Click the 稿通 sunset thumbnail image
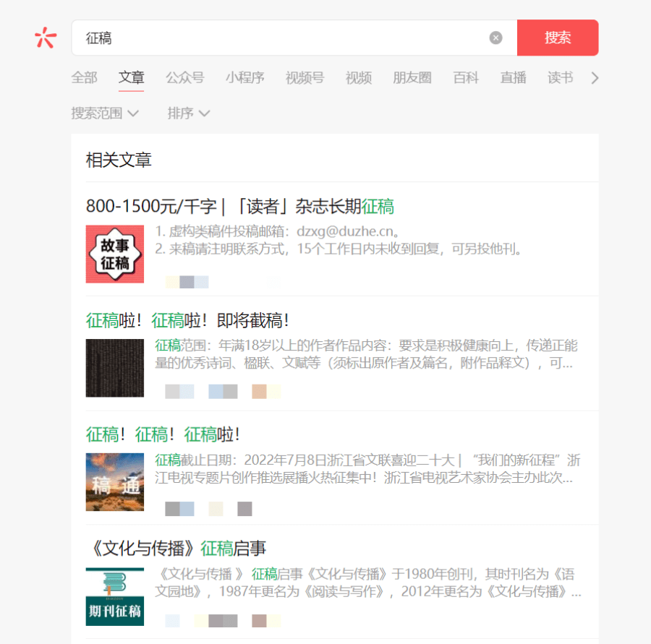 click(x=114, y=481)
